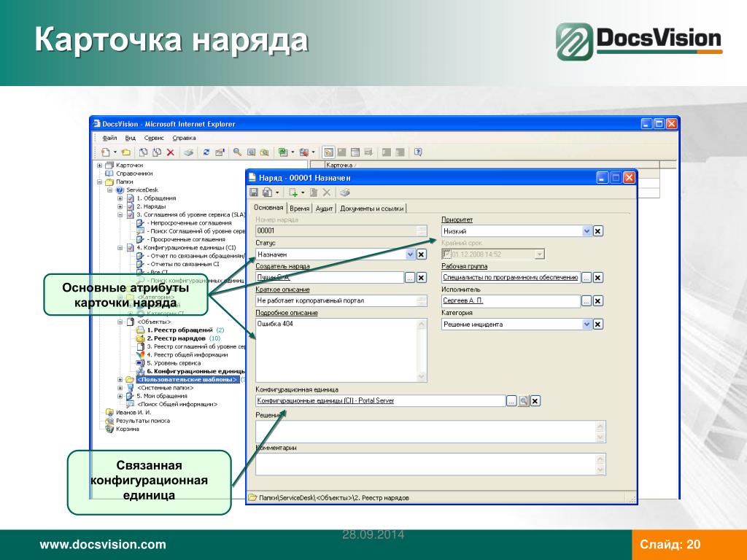Clear the Конфигурационная единица field with X button
The image size is (747, 560).
coord(535,401)
